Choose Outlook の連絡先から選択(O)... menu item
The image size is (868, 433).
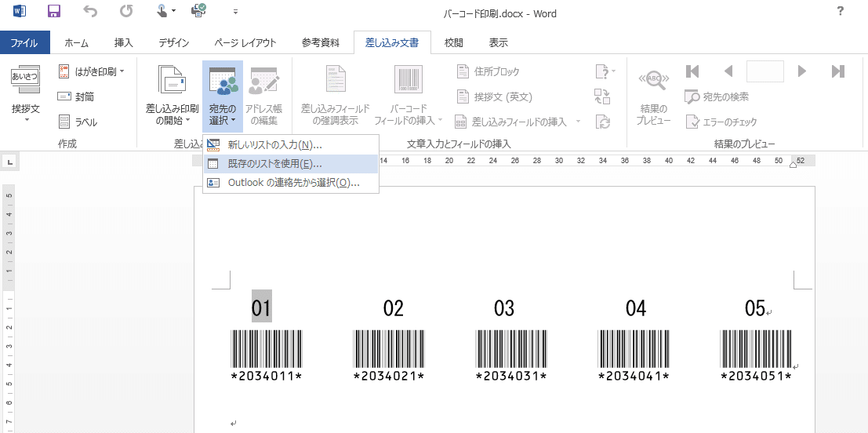(291, 183)
